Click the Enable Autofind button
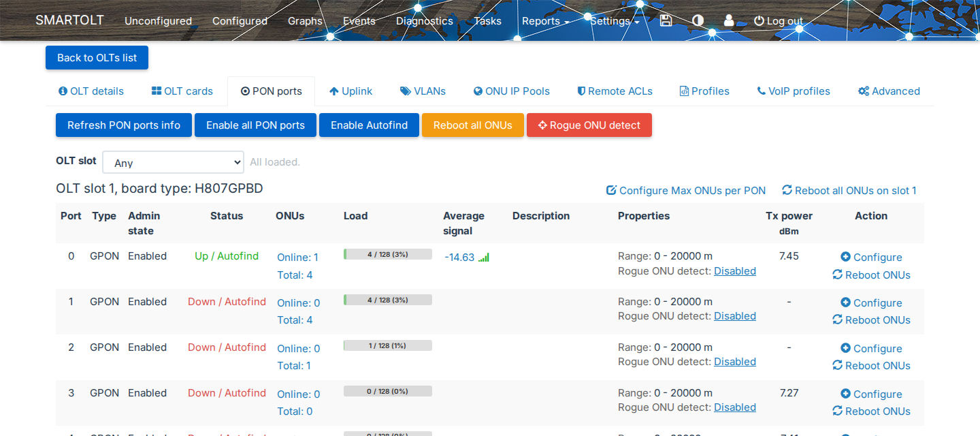 369,125
